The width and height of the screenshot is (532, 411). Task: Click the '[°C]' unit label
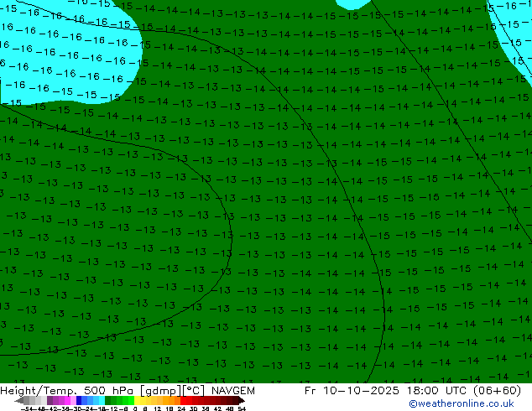(x=194, y=391)
